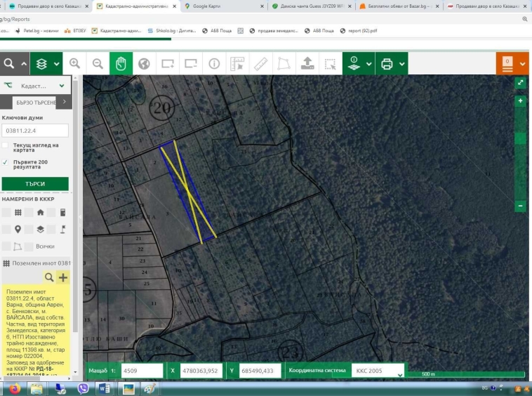The width and height of the screenshot is (532, 396).
Task: Select the Поземлен имот 0381 result row
Action: click(x=36, y=263)
